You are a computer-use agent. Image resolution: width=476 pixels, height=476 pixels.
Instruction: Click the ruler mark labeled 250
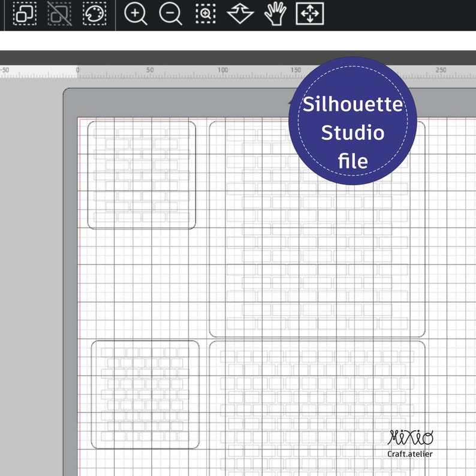[441, 70]
